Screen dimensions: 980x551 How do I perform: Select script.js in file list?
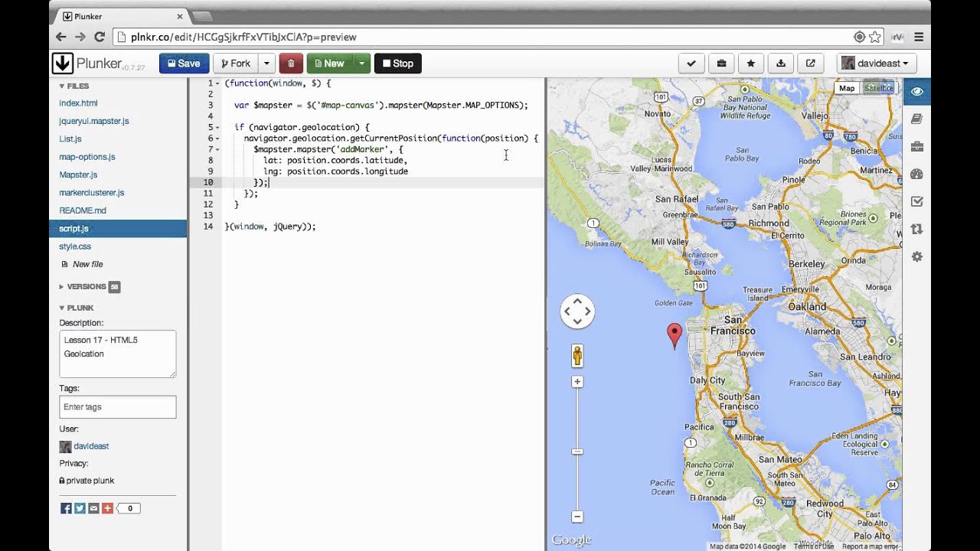coord(118,229)
